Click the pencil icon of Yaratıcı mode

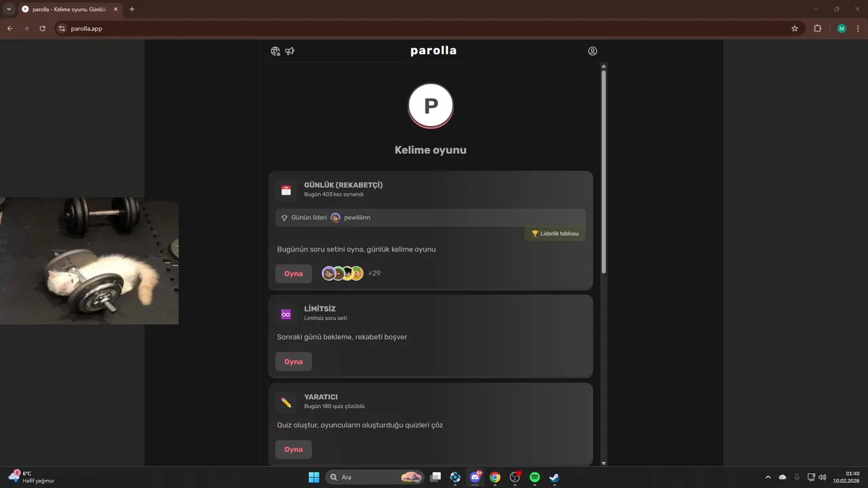(286, 403)
